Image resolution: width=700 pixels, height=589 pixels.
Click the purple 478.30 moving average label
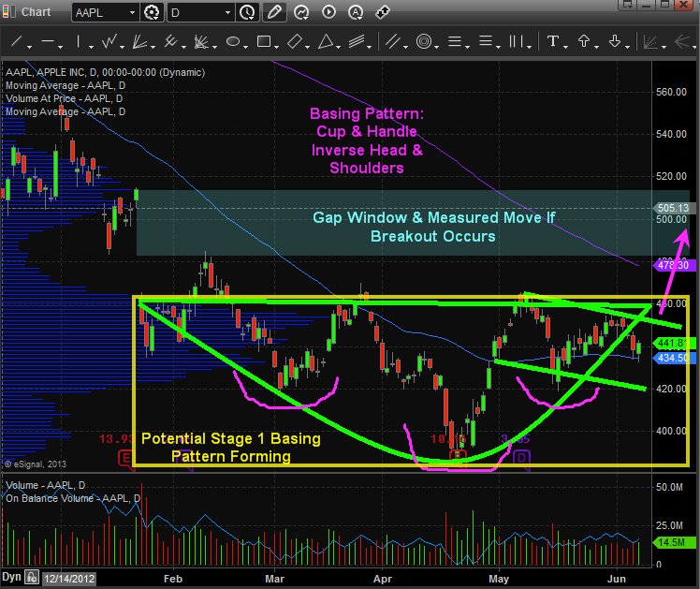674,265
